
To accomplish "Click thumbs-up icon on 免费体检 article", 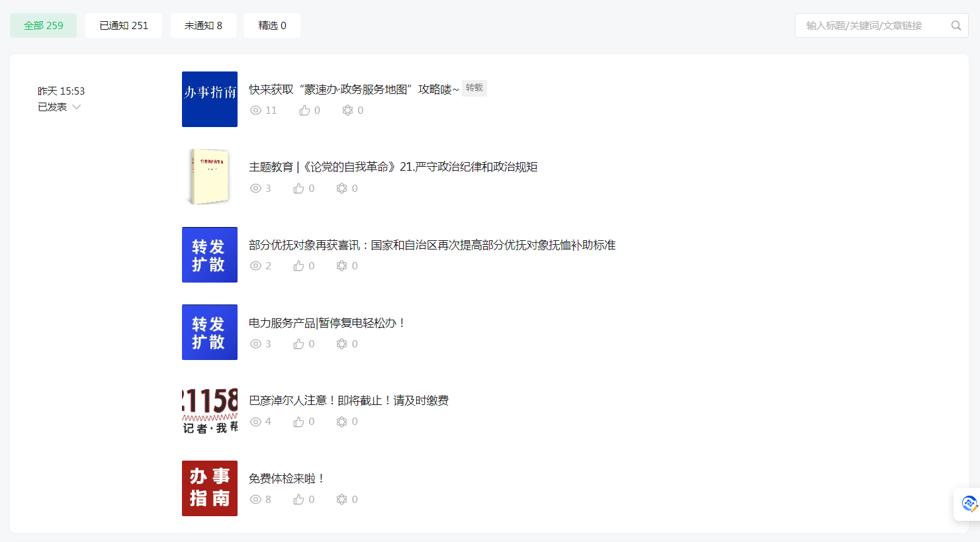I will click(x=299, y=500).
